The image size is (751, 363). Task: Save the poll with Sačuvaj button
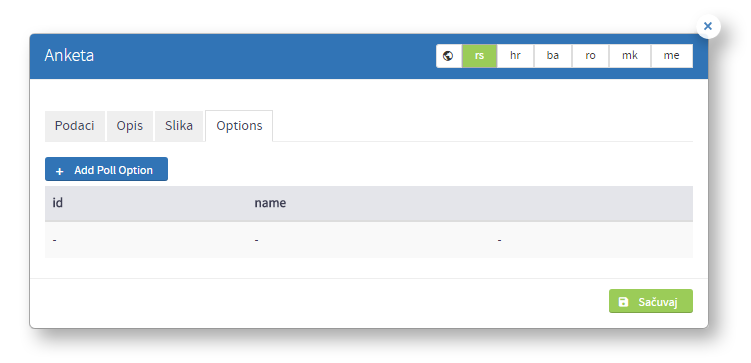(x=650, y=301)
